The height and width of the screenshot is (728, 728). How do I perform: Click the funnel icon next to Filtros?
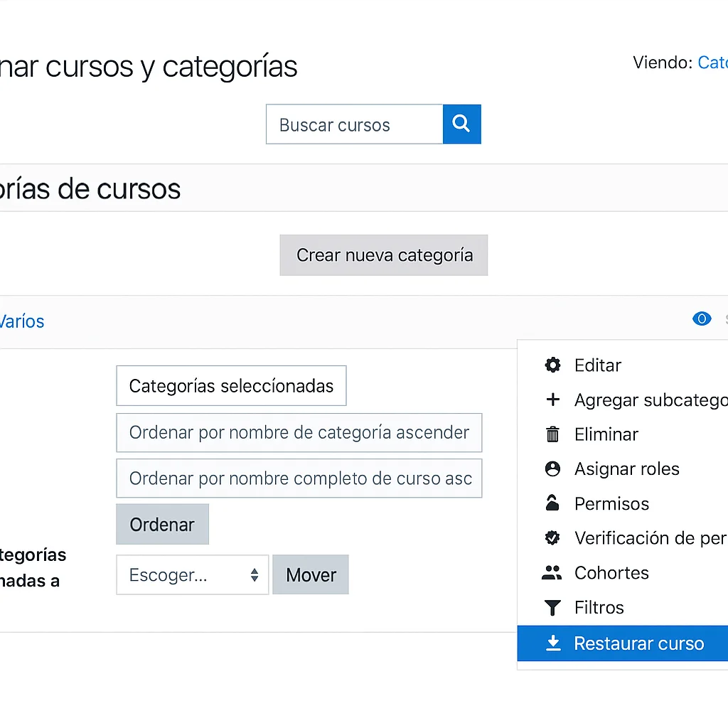click(x=552, y=607)
